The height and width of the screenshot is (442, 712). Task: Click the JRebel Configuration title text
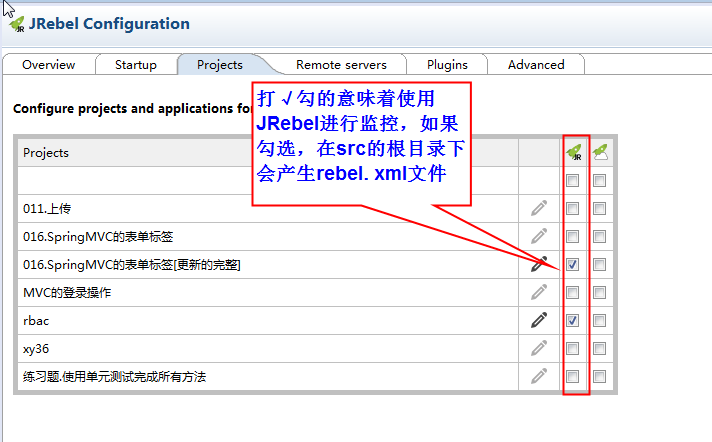pos(109,24)
